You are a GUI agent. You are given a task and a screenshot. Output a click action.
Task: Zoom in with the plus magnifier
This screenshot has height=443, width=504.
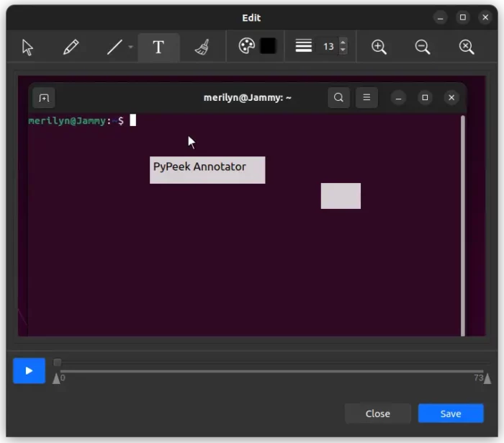click(379, 47)
